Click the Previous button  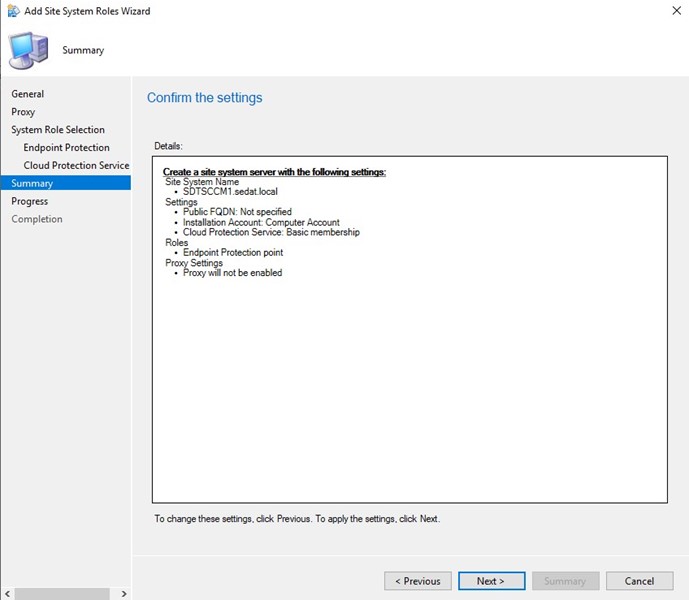click(417, 581)
